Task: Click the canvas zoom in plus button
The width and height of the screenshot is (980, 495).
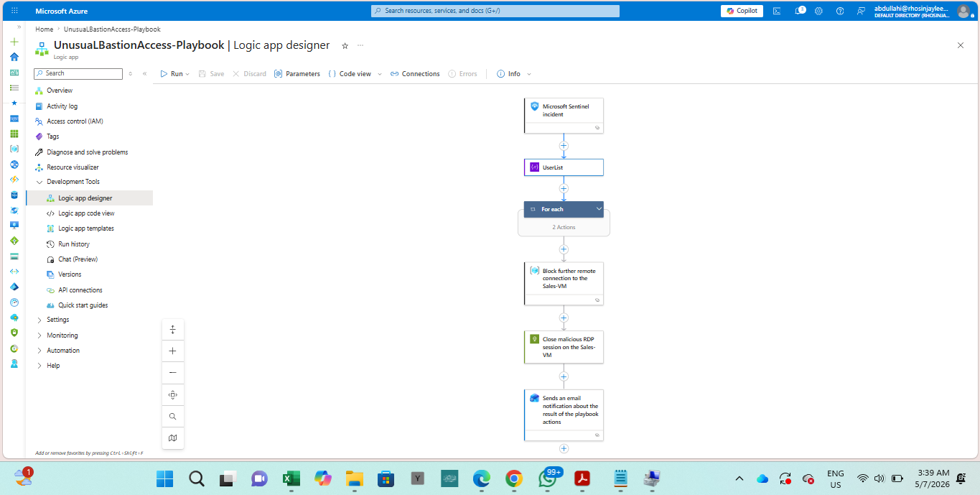Action: click(x=173, y=351)
